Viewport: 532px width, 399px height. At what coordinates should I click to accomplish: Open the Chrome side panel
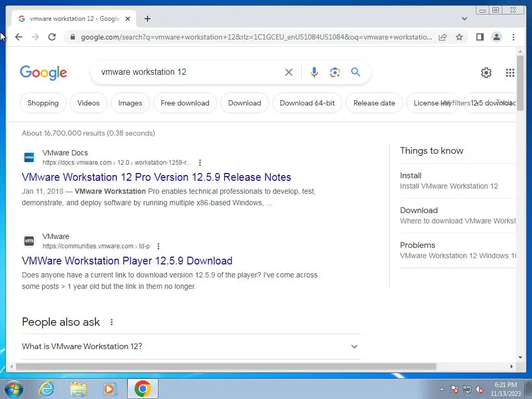[480, 37]
